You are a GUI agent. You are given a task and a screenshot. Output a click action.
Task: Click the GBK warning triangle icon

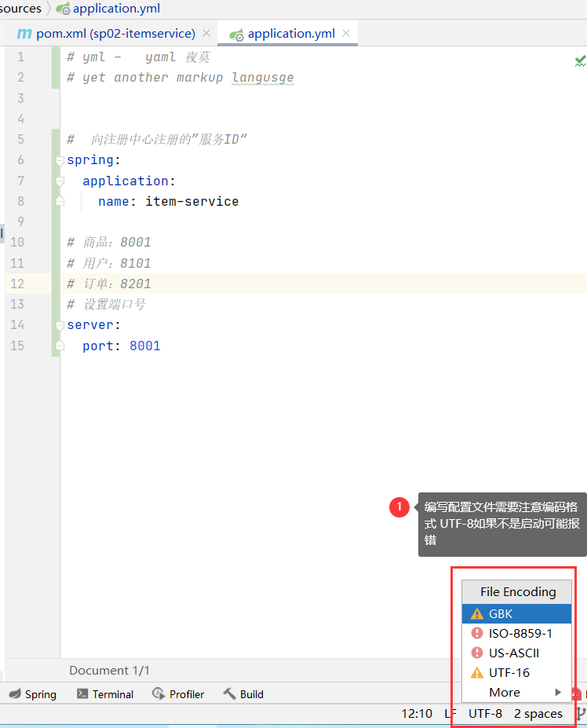click(x=477, y=614)
